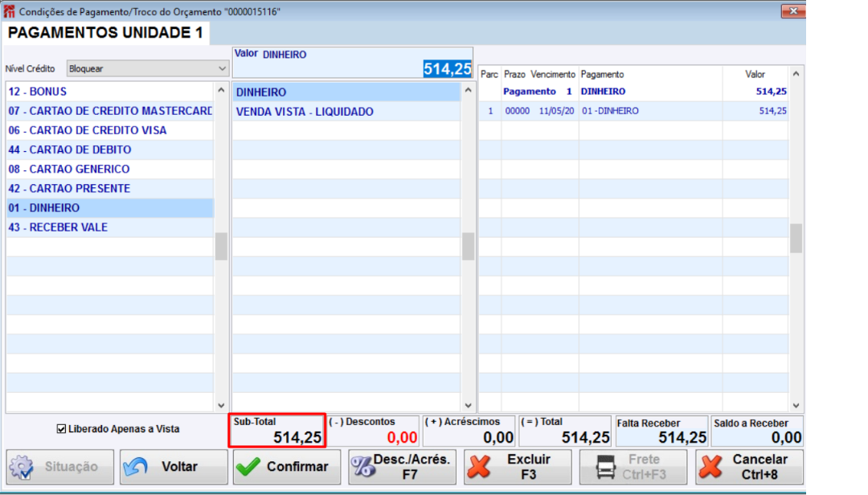Click scroll-down arrow of payment types list
The image size is (868, 495).
222,405
